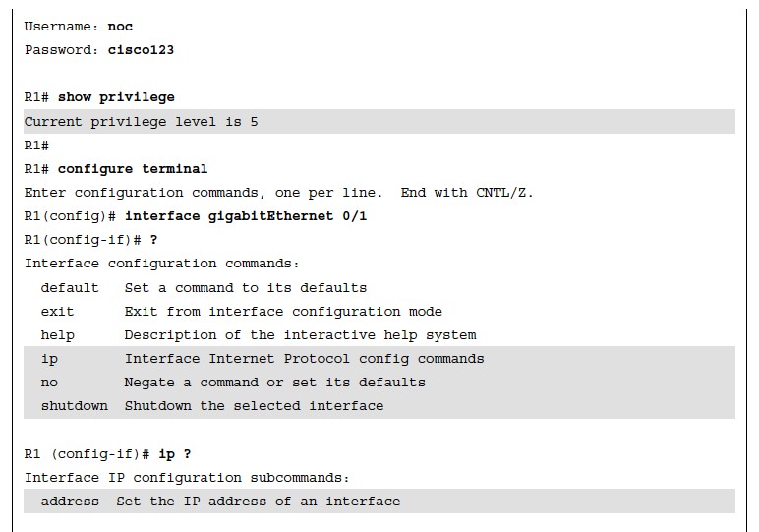Click the highlighted shutdown command entry

75,406
